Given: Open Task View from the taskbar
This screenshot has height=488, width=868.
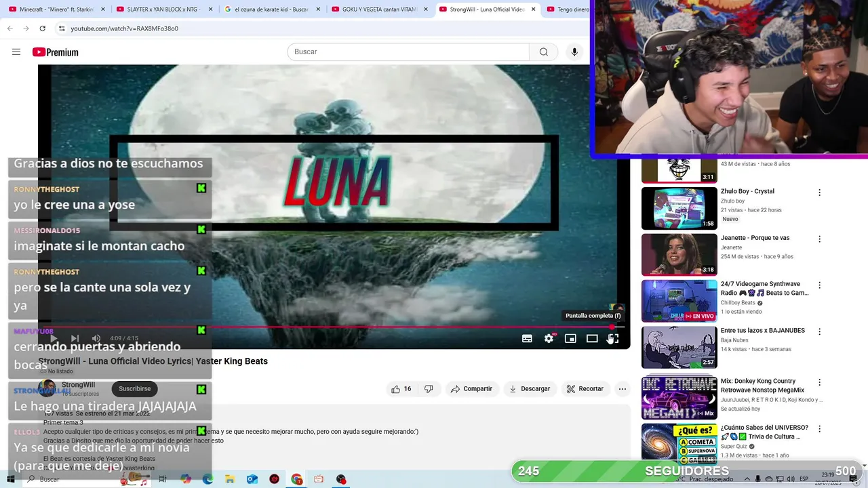Looking at the screenshot, I should click(x=163, y=479).
